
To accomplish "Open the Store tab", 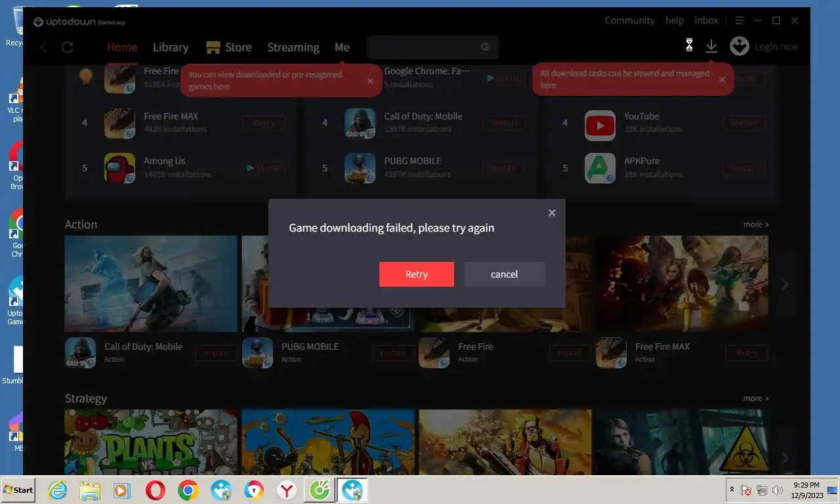I will (229, 47).
